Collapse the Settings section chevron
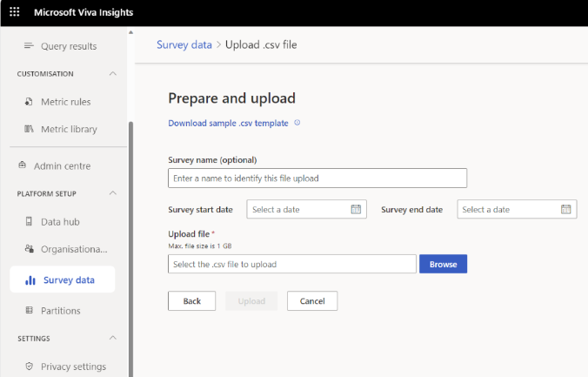 pyautogui.click(x=113, y=338)
